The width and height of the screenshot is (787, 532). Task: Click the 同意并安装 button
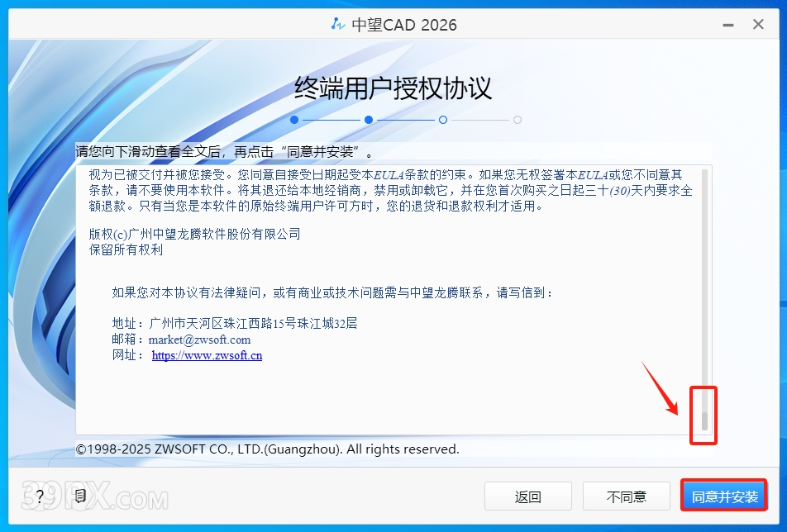[x=724, y=496]
